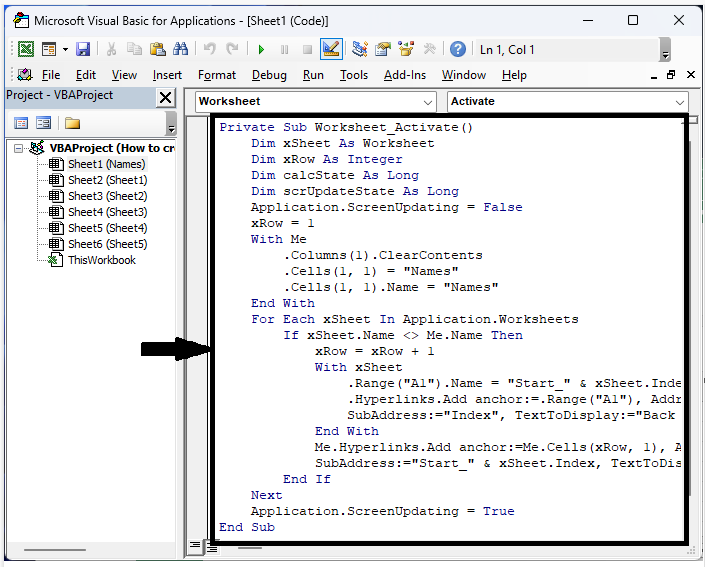Open the View menu
The height and width of the screenshot is (567, 705).
click(x=124, y=75)
